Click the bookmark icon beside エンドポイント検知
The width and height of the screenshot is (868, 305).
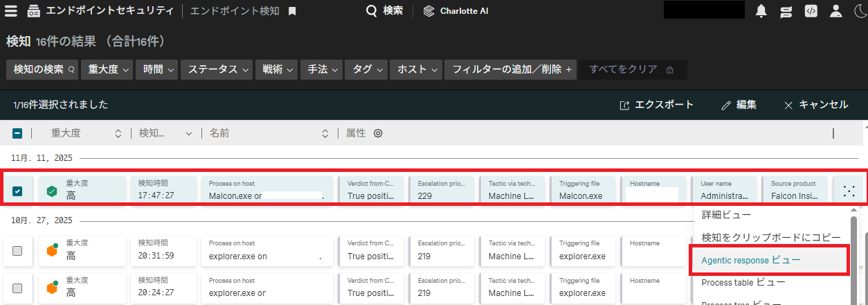click(x=292, y=11)
